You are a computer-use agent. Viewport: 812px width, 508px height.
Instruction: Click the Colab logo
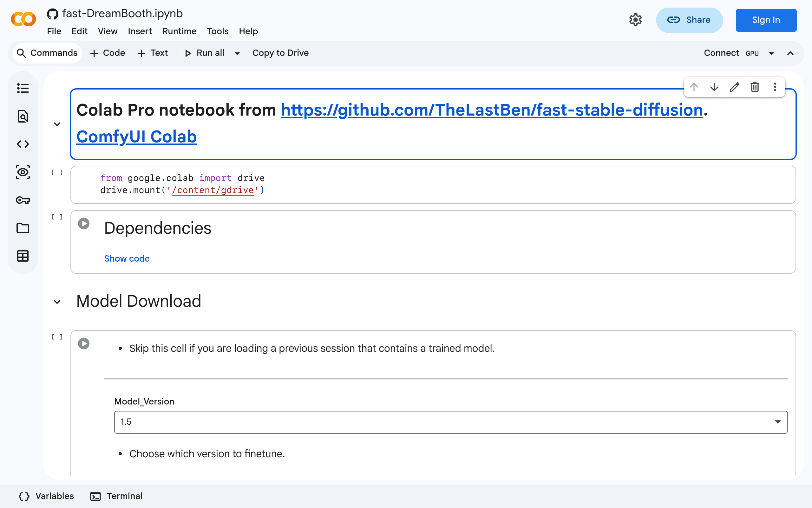click(x=23, y=19)
